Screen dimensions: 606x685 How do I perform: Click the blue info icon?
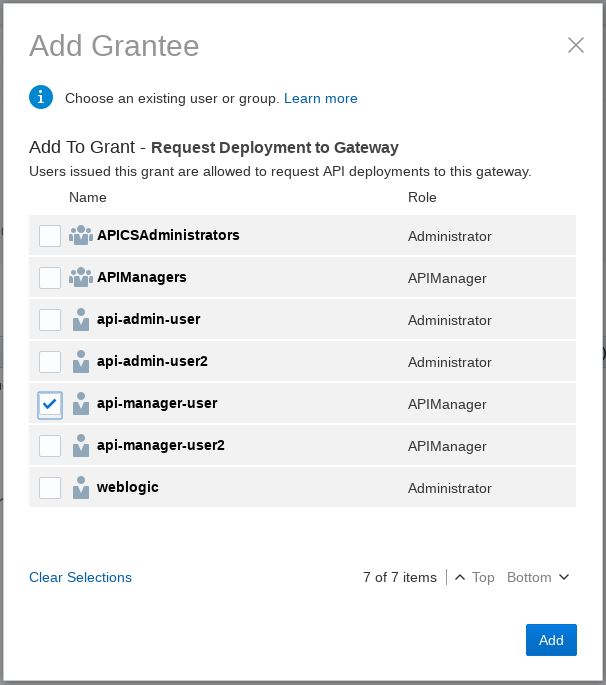pos(41,97)
